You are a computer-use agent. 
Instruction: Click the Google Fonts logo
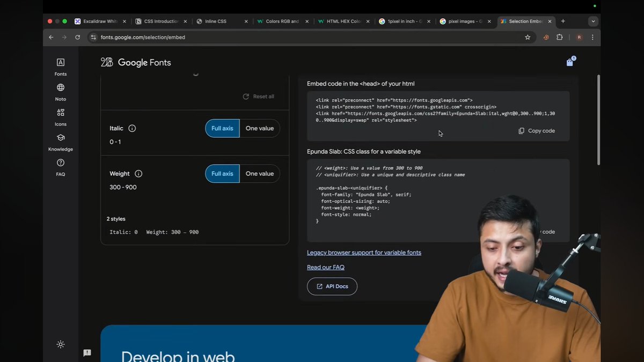pyautogui.click(x=136, y=62)
